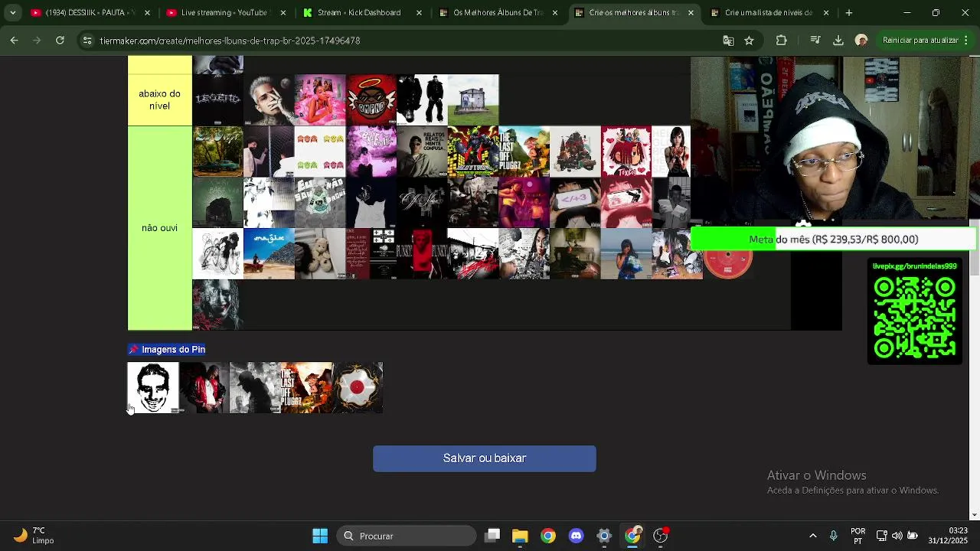Select the four colored ghosts album cover

tap(320, 152)
